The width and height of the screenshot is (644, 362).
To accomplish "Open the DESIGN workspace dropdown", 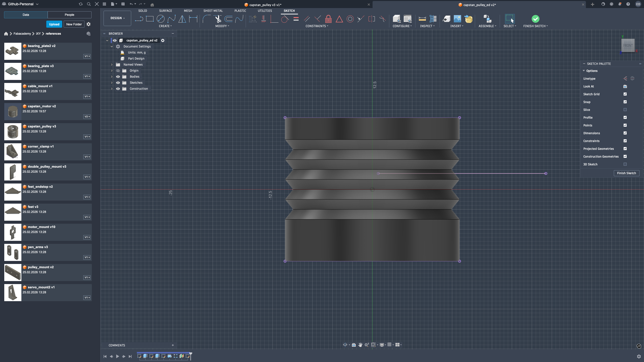I will pyautogui.click(x=117, y=18).
